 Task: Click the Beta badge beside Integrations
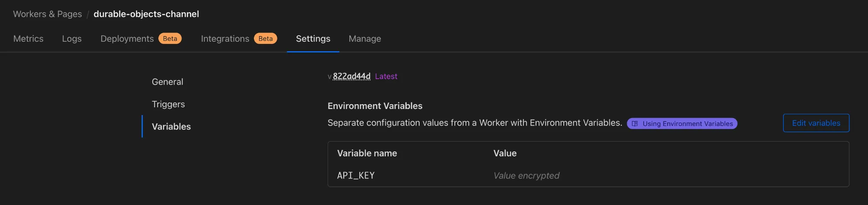pos(266,39)
